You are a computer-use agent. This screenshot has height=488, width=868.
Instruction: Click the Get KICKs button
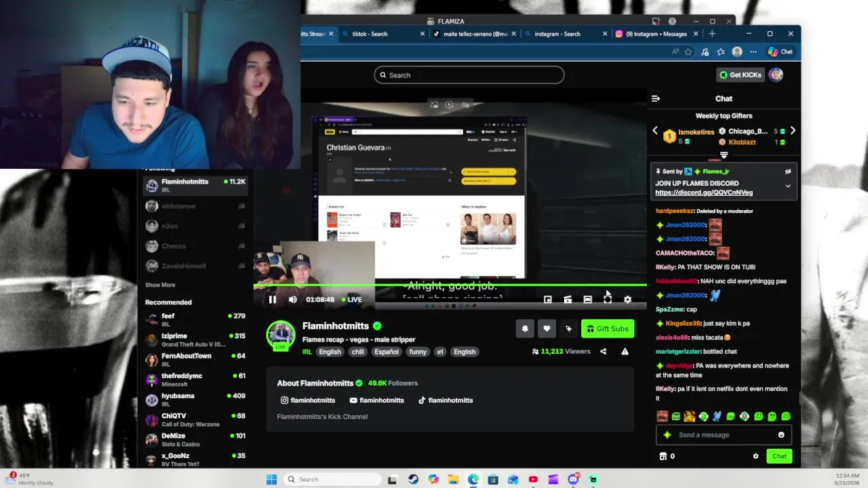coord(741,75)
